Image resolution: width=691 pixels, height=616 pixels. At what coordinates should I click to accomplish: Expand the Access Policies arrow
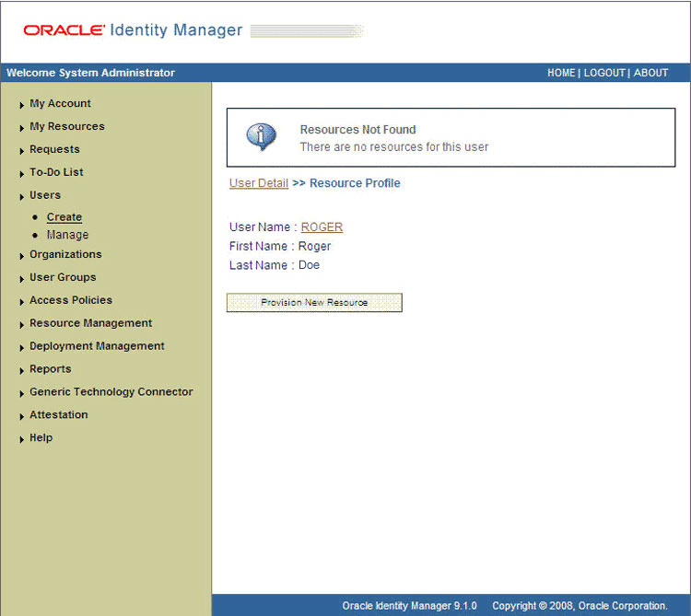tap(21, 302)
